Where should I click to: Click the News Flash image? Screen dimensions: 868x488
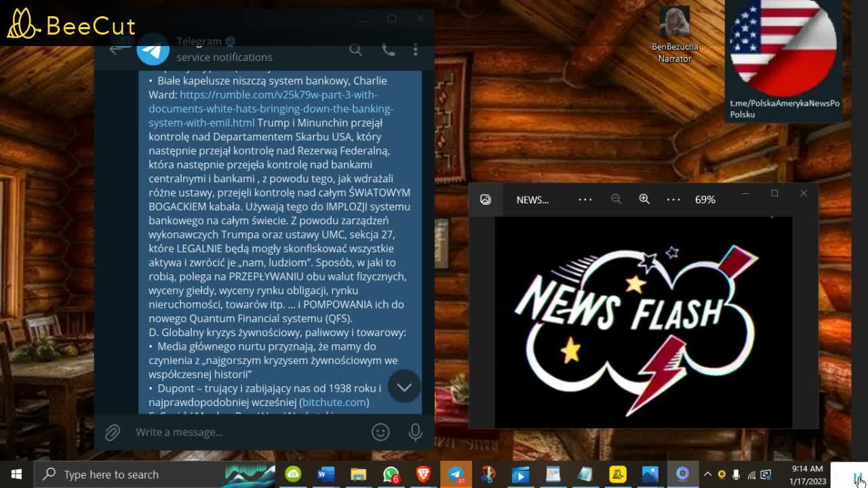[643, 323]
